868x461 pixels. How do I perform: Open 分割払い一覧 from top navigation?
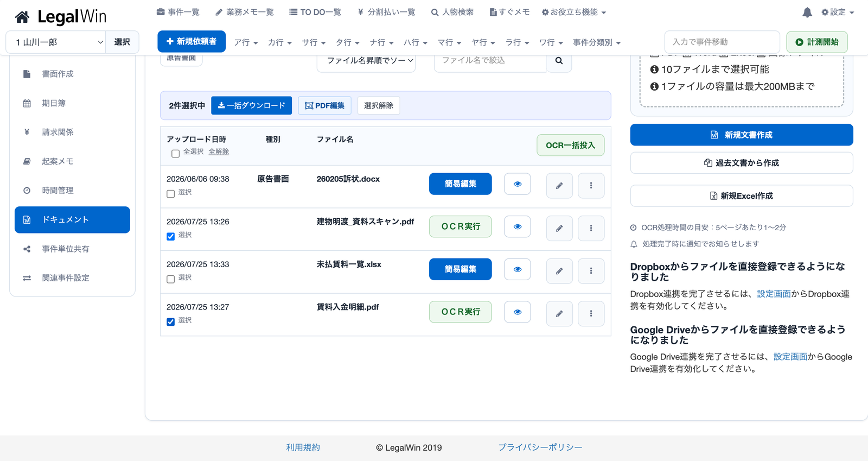click(x=386, y=12)
